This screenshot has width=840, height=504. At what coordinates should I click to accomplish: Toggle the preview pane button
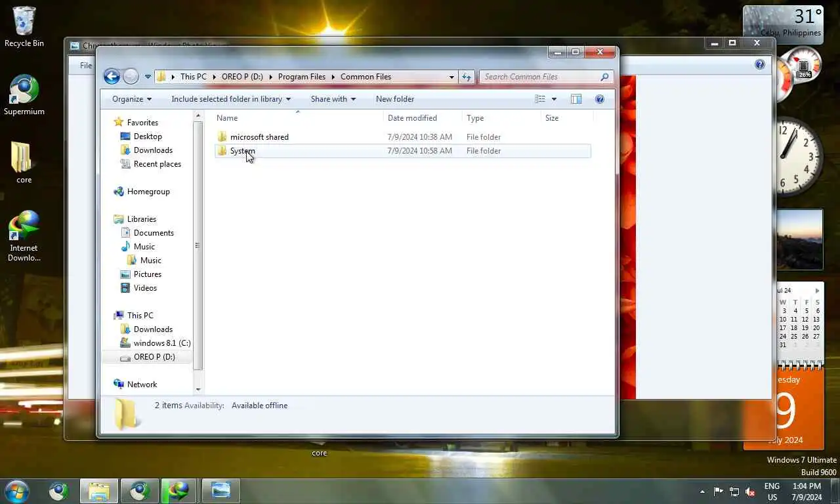(576, 99)
